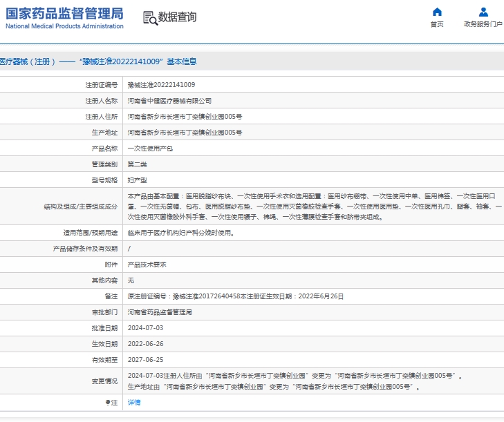
Task: Click the 数据查询 title text
Action: click(x=177, y=17)
